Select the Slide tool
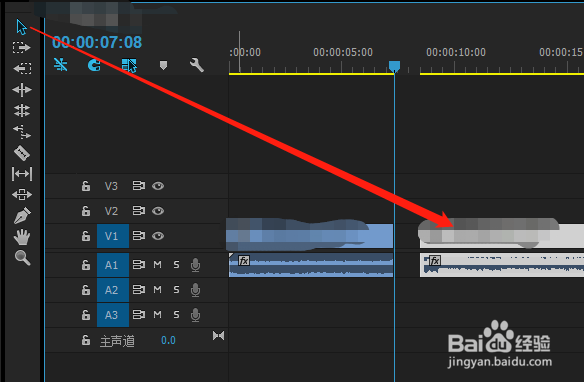This screenshot has width=584, height=382. pos(22,195)
